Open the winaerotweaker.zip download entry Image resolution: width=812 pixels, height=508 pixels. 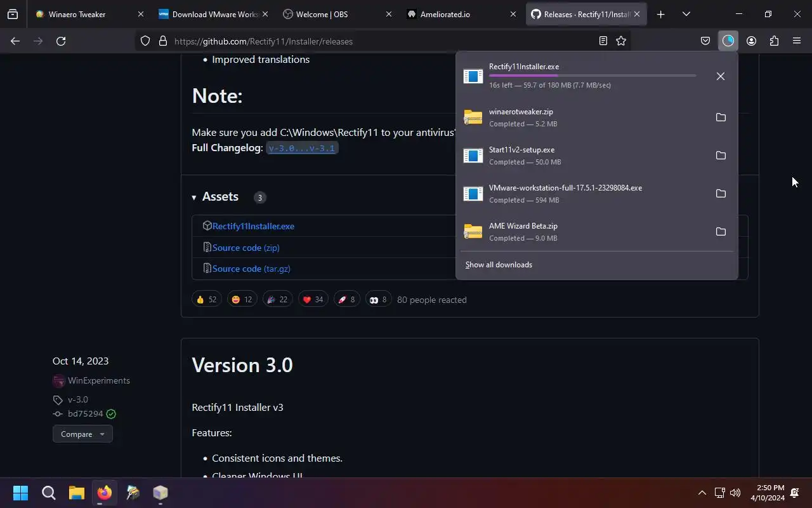click(x=582, y=117)
